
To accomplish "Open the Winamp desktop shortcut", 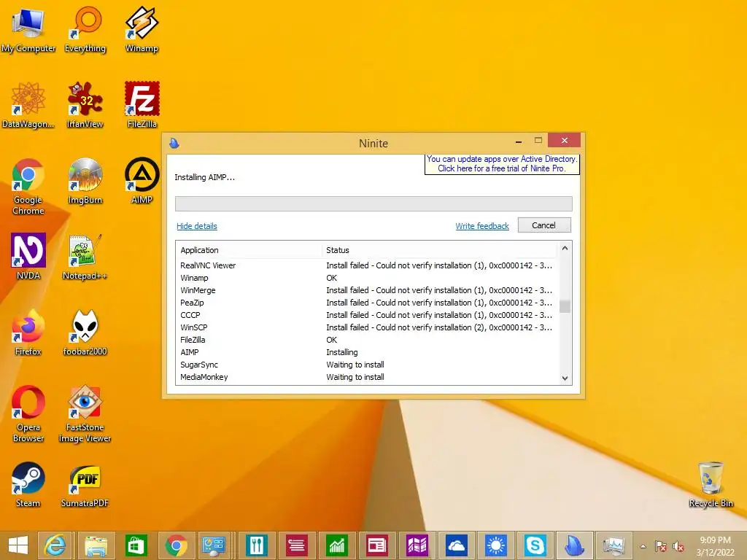I will (142, 29).
